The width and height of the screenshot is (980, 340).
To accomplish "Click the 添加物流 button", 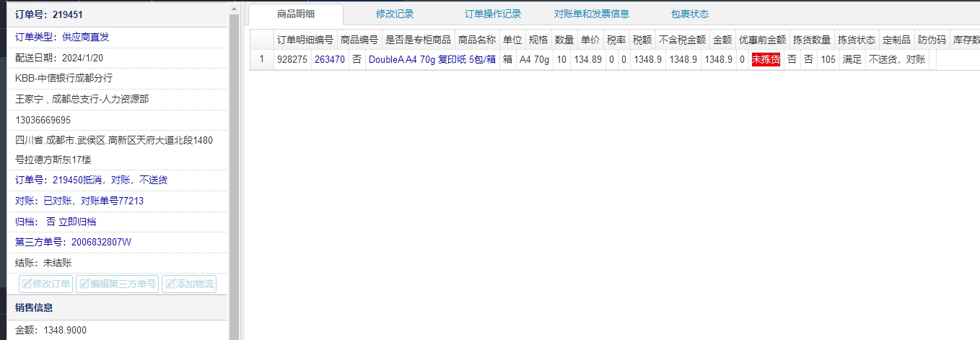I will tap(189, 284).
